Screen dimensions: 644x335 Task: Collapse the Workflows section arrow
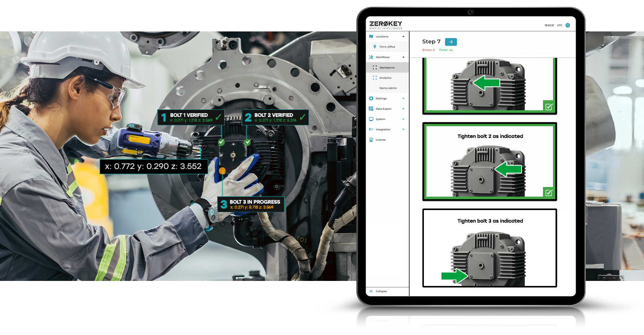(x=403, y=57)
